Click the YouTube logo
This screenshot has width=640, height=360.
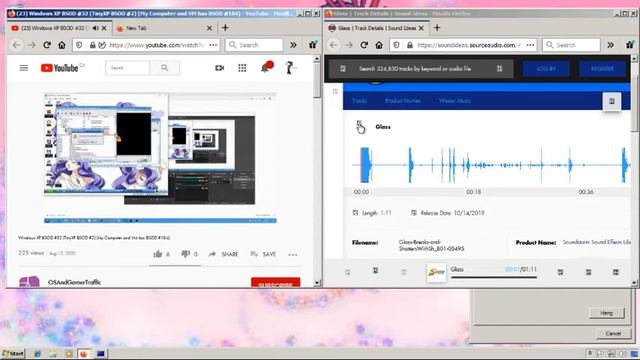pos(60,68)
